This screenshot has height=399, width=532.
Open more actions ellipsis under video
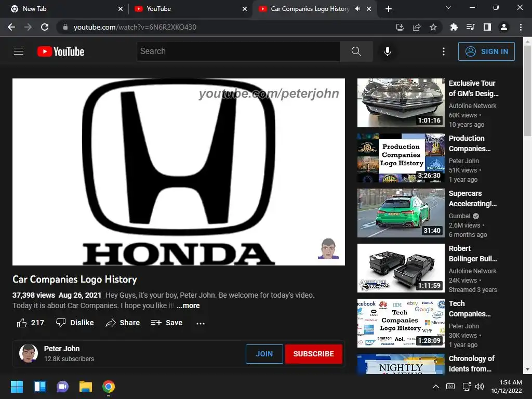[x=201, y=323]
